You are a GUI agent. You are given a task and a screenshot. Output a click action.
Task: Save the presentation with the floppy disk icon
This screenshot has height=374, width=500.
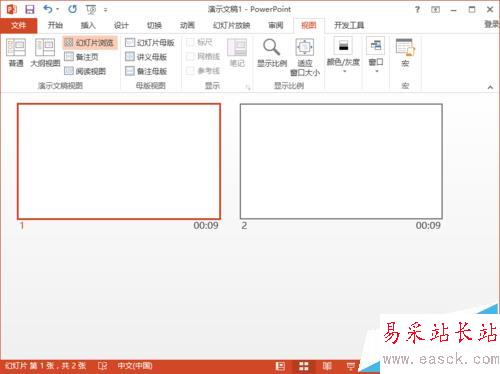tap(30, 9)
